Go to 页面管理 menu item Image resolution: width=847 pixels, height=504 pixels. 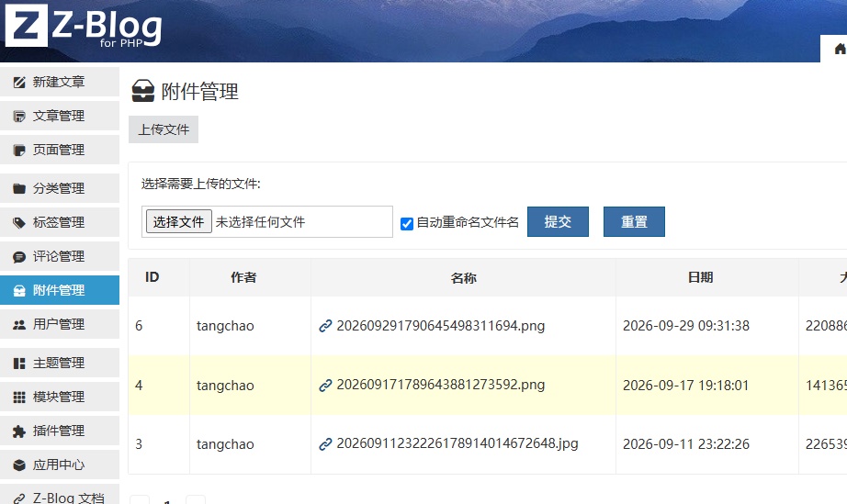click(x=60, y=150)
